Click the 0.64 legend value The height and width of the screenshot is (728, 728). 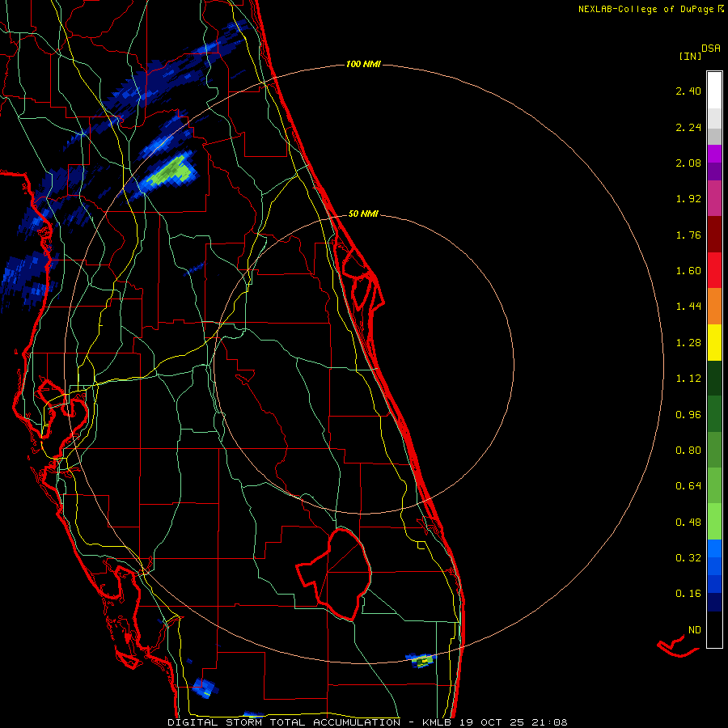[x=688, y=487]
